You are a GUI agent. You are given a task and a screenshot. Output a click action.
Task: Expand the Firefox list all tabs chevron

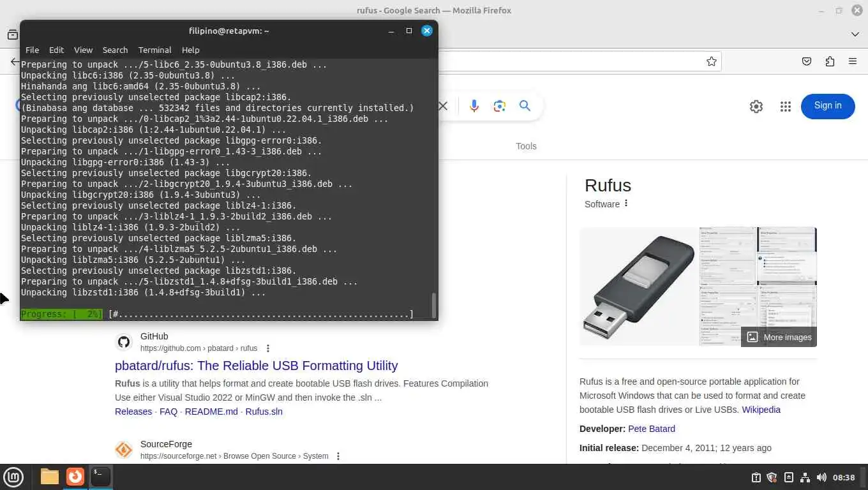tap(855, 34)
